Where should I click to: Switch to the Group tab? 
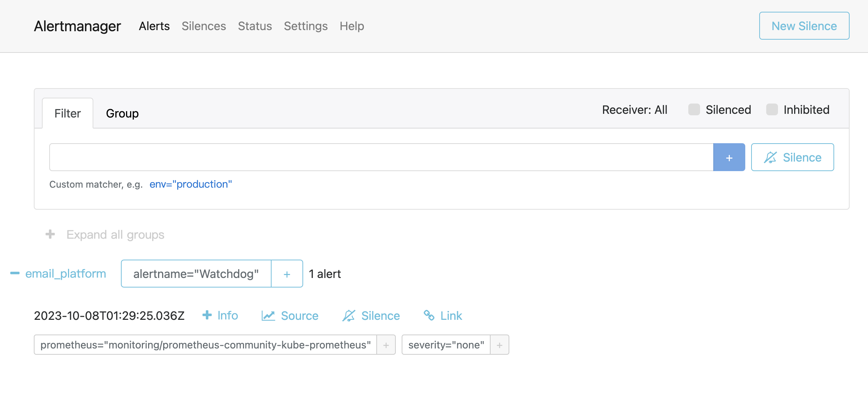click(x=122, y=113)
